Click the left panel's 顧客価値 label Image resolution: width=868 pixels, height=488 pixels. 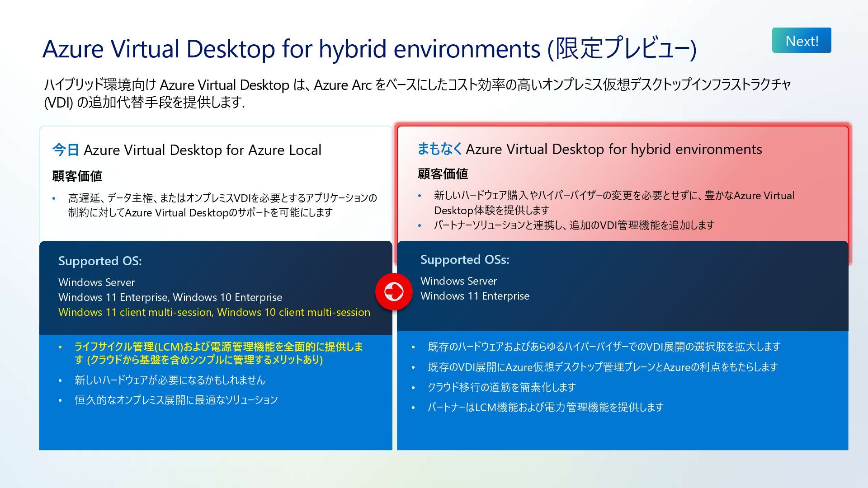pyautogui.click(x=77, y=176)
